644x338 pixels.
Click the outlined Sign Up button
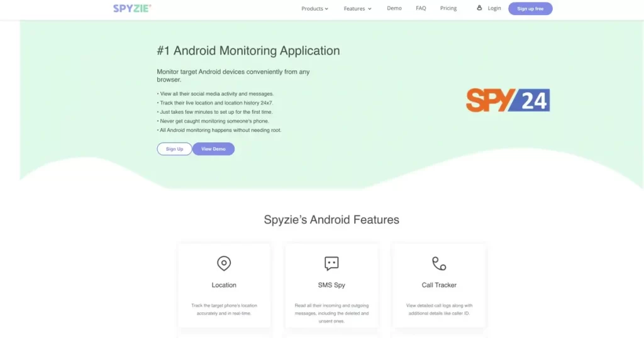[x=175, y=149]
